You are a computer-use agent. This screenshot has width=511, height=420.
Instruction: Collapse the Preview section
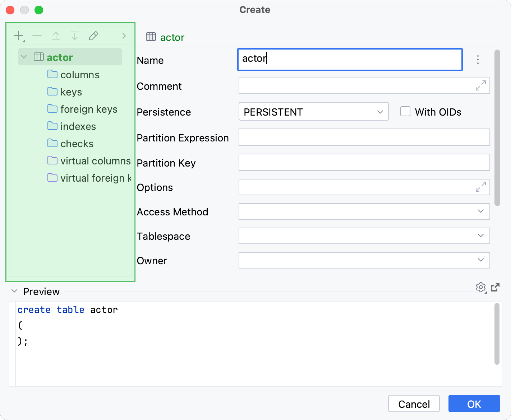pos(14,291)
